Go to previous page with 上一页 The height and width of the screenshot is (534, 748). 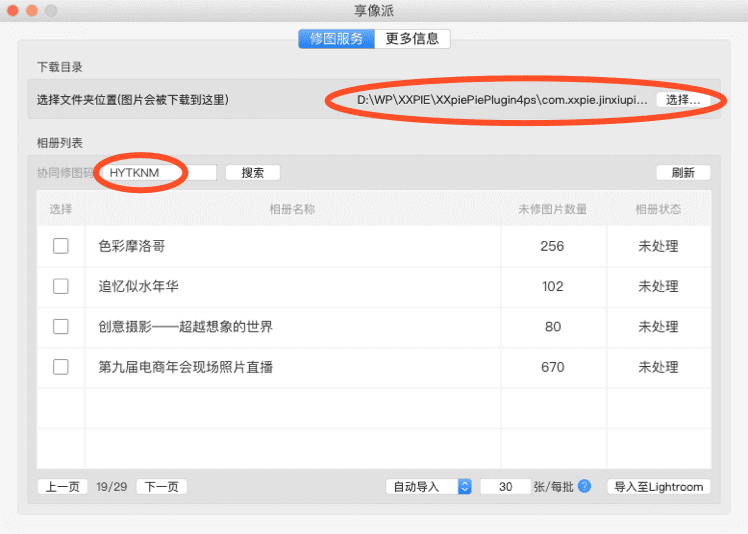(62, 487)
